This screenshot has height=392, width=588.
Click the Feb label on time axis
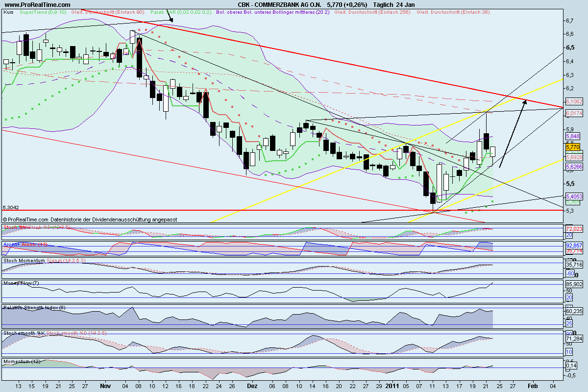(532, 387)
